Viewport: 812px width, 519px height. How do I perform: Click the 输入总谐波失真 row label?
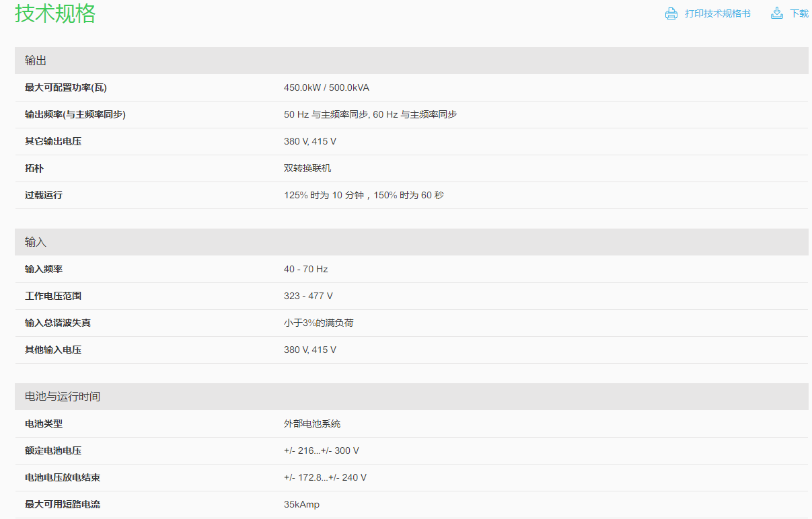click(58, 323)
